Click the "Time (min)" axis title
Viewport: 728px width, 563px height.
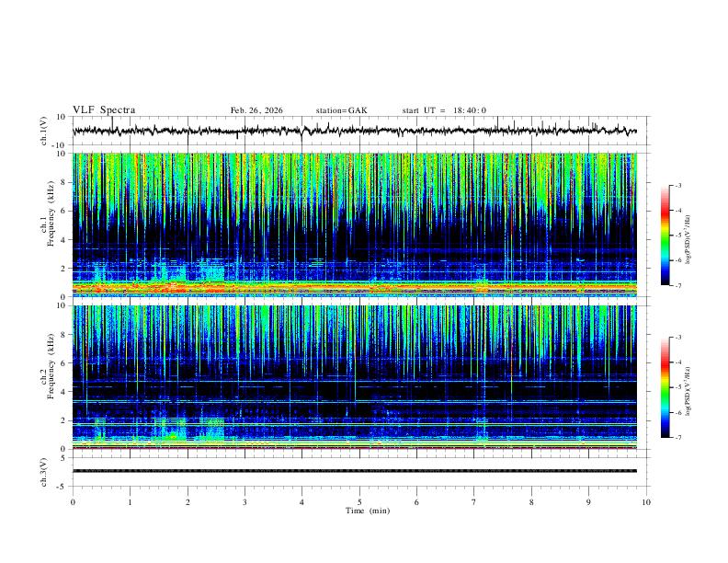coord(368,511)
